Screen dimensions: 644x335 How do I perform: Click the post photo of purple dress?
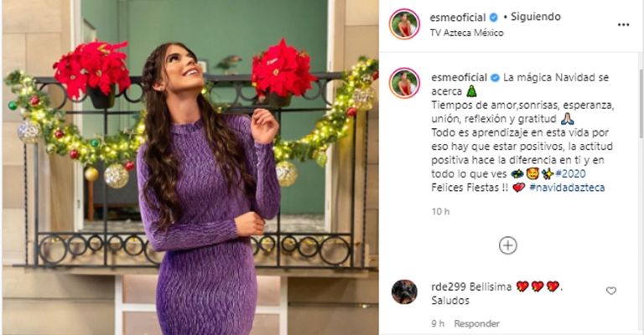(x=190, y=167)
